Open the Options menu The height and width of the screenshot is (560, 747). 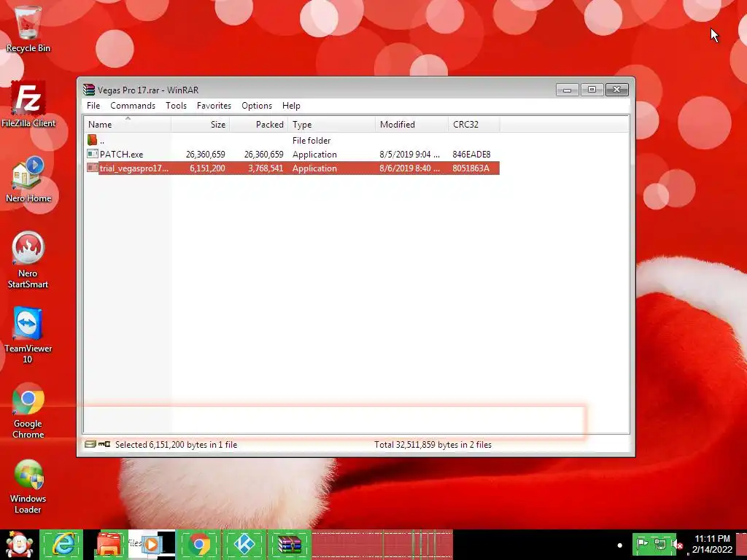(x=257, y=106)
